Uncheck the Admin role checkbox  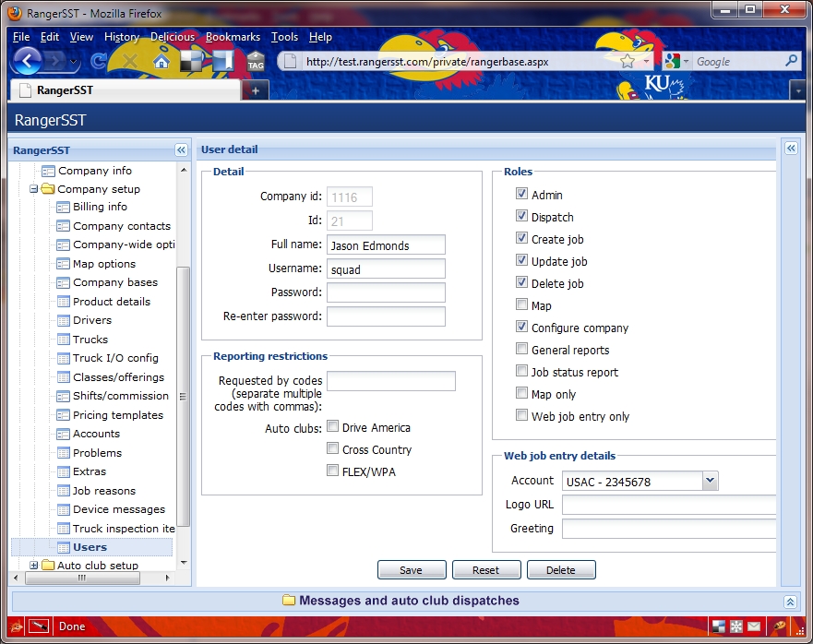pyautogui.click(x=522, y=195)
